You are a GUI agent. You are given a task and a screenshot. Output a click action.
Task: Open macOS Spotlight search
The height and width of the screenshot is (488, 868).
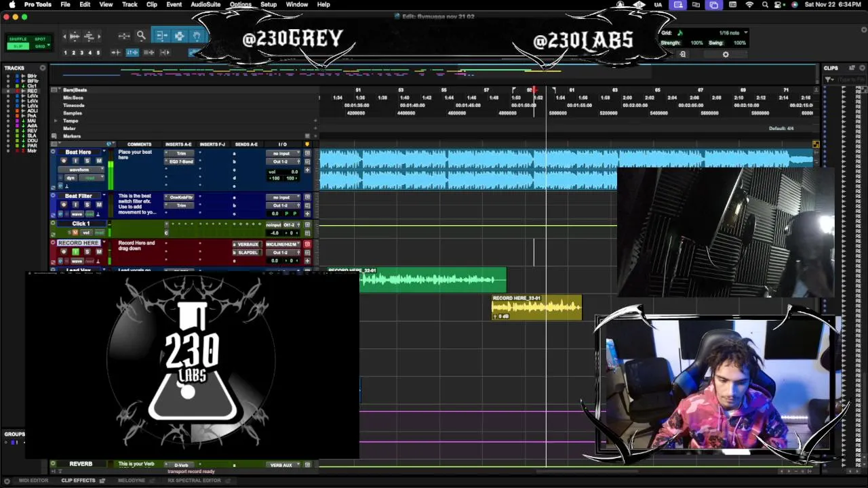(x=765, y=5)
